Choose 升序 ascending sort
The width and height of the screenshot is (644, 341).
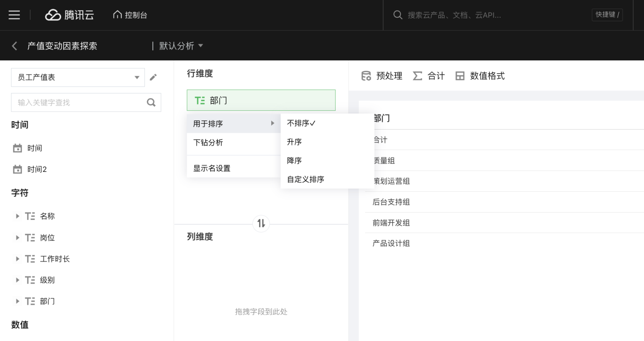pyautogui.click(x=294, y=142)
